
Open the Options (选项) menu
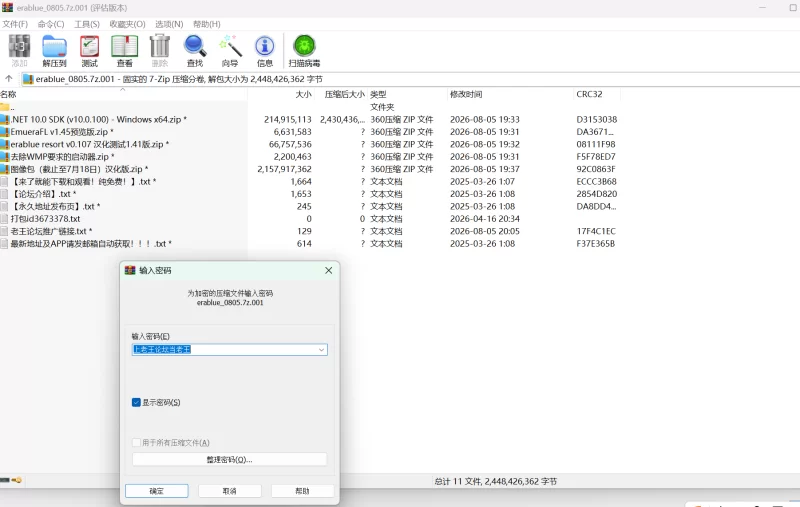[169, 24]
